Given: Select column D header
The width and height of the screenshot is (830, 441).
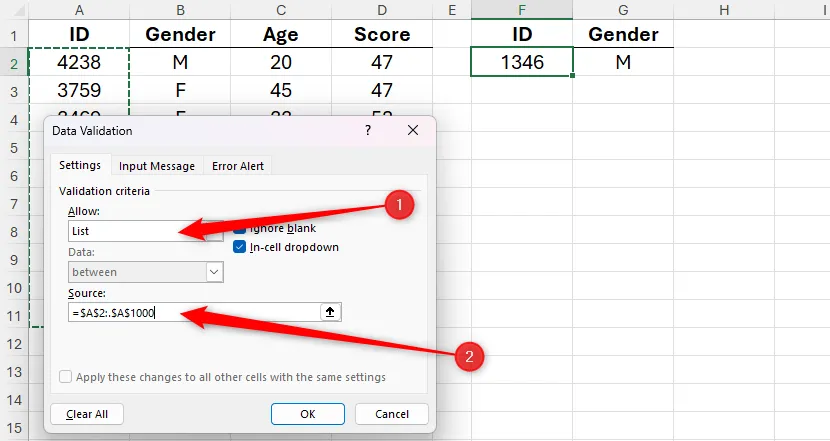Looking at the screenshot, I should [382, 9].
